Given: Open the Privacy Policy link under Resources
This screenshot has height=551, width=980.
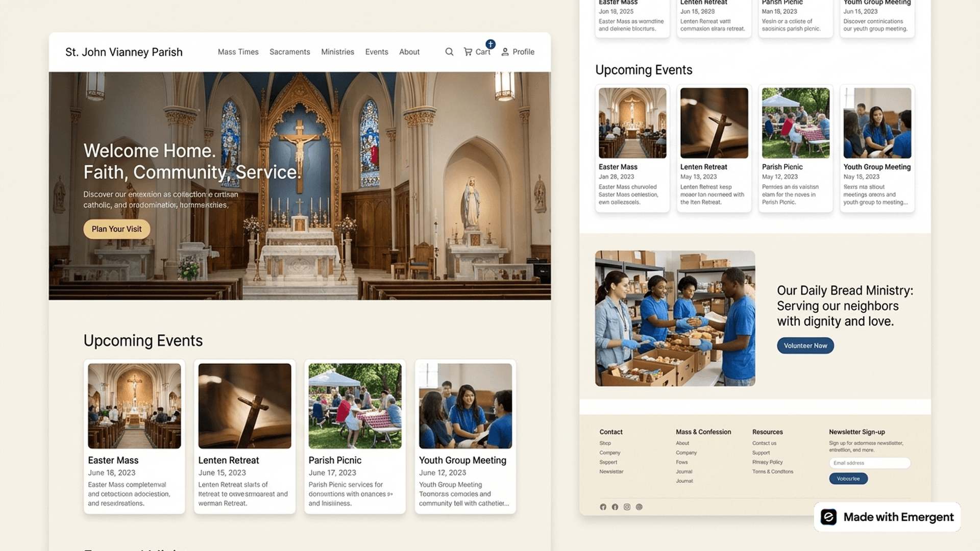Looking at the screenshot, I should point(767,462).
